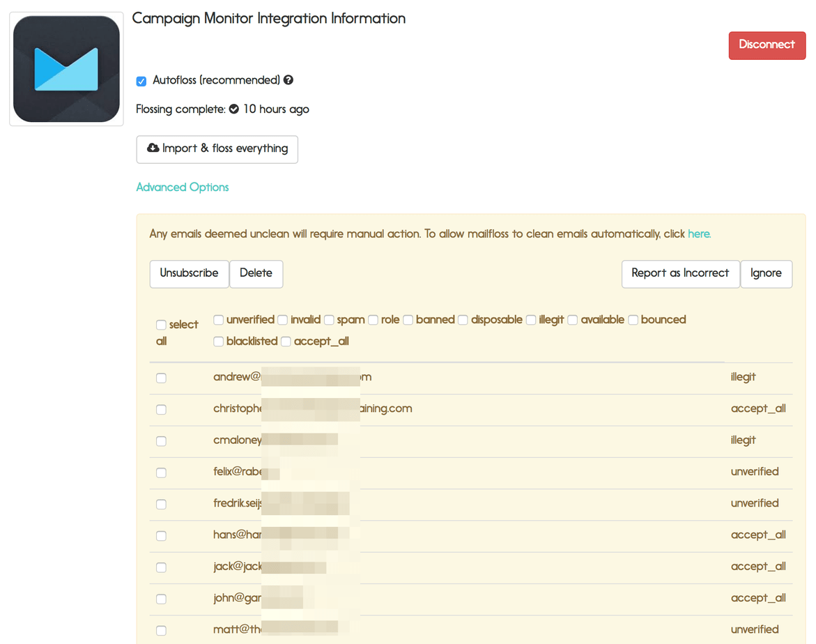816x644 pixels.
Task: Click the Campaign Monitor envelope logo
Action: [66, 69]
